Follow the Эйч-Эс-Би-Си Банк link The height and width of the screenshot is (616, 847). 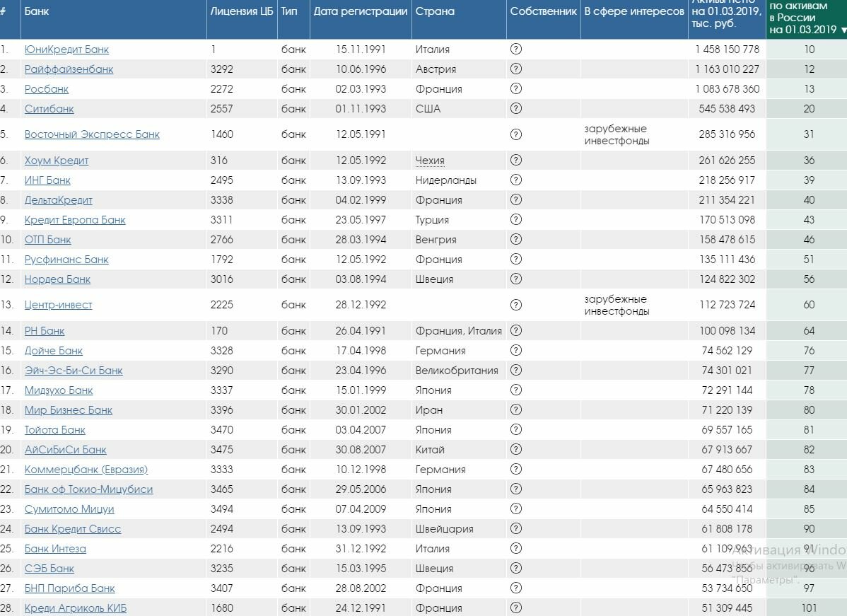click(x=74, y=371)
